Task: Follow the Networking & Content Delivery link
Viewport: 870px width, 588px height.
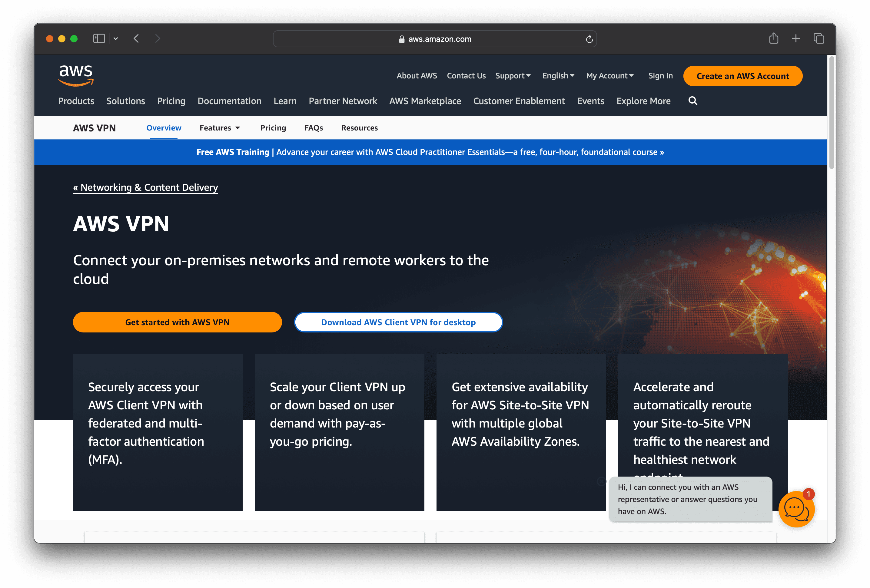Action: [145, 187]
